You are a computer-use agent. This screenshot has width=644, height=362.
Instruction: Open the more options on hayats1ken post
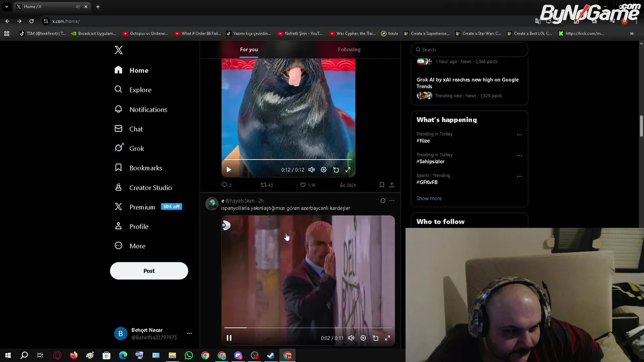(392, 201)
